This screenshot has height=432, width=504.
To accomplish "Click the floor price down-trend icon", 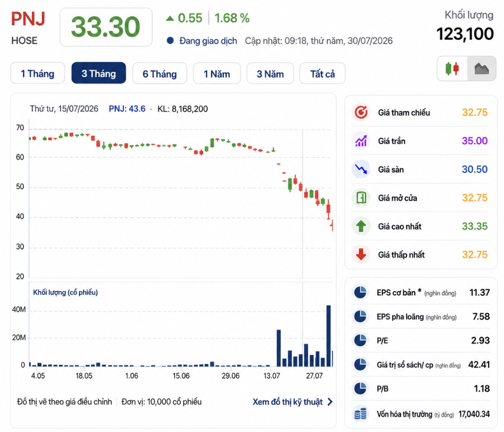I will coord(361,169).
